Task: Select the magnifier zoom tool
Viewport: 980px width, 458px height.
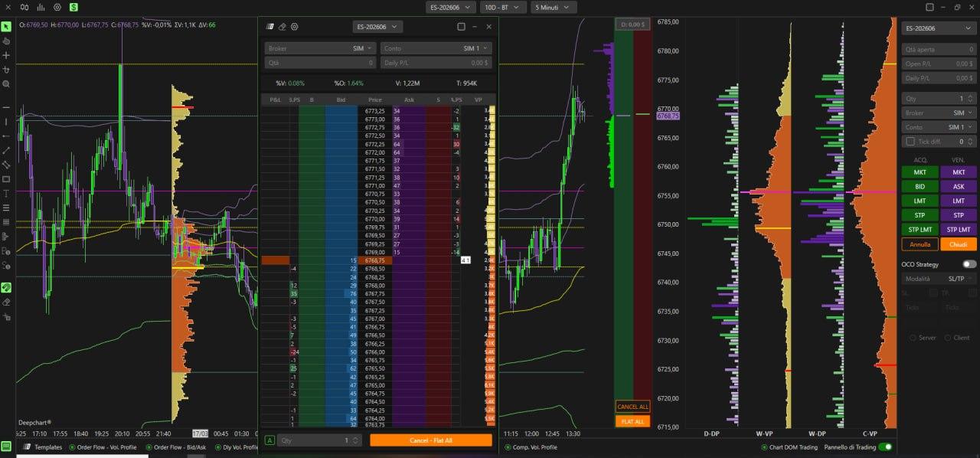Action: pyautogui.click(x=6, y=83)
